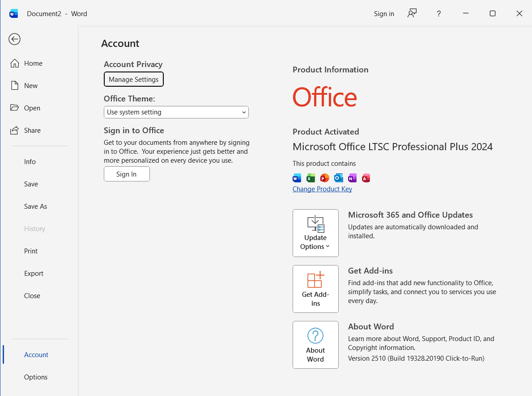Click Sign in at the title bar

point(384,14)
